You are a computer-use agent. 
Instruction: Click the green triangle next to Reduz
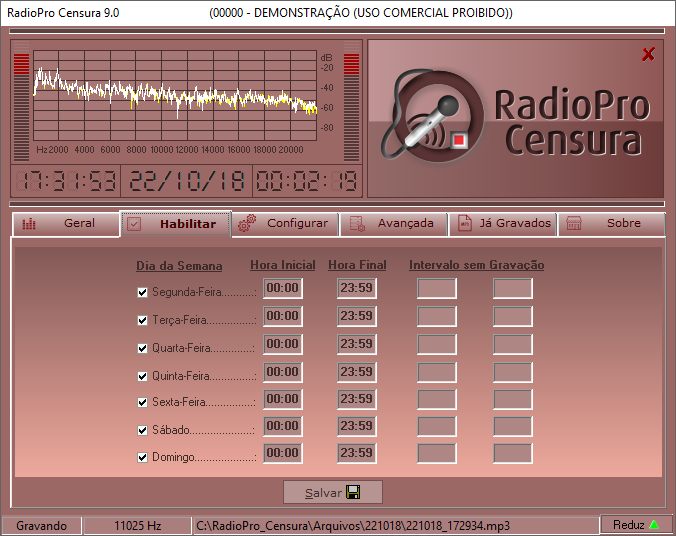coord(654,525)
